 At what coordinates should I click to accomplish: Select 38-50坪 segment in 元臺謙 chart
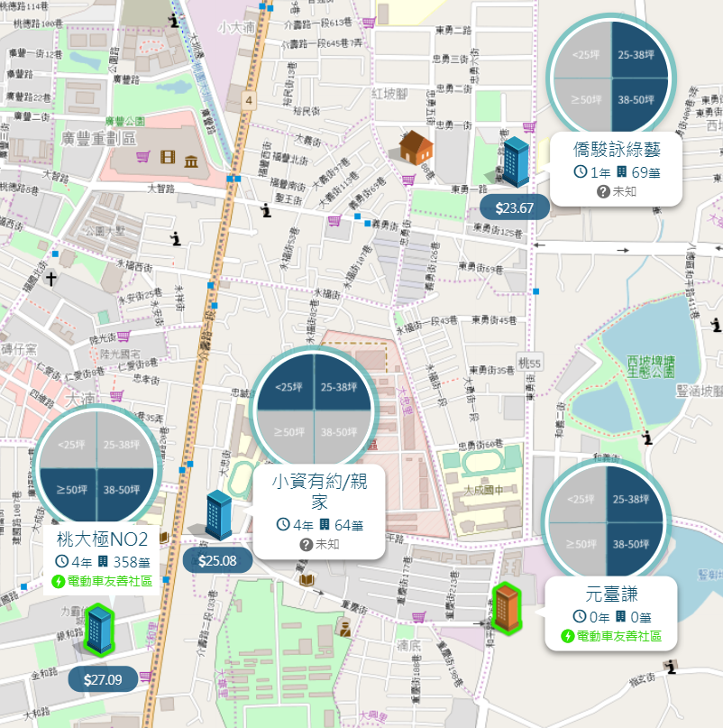point(635,548)
